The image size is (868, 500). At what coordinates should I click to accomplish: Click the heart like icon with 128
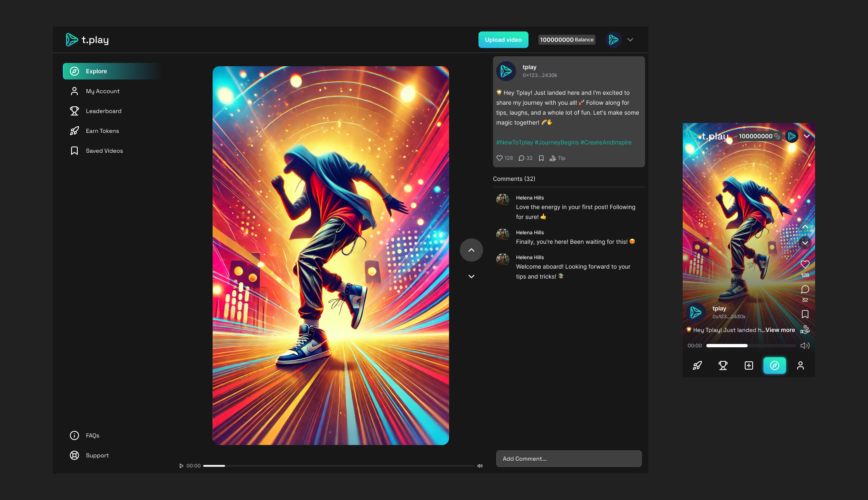click(500, 158)
